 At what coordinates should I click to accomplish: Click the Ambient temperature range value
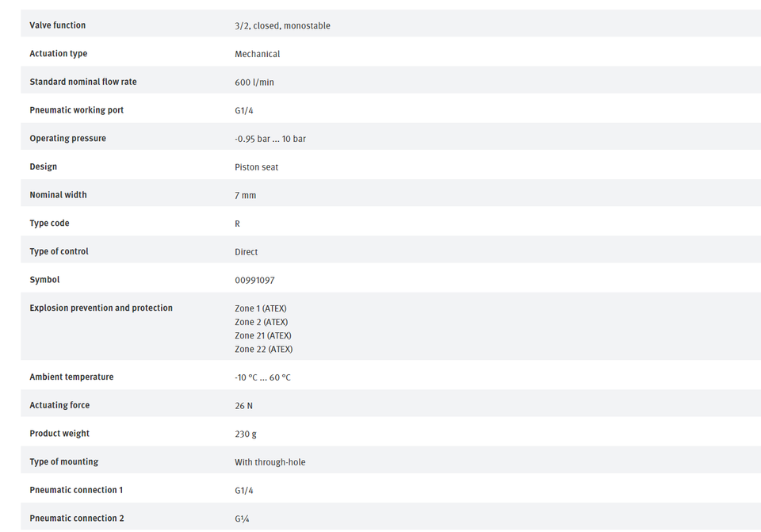click(262, 377)
